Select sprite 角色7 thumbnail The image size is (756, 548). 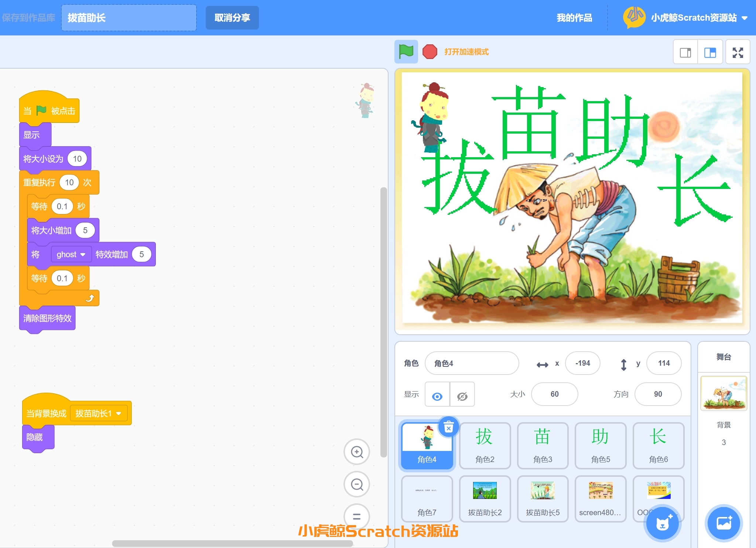click(427, 499)
